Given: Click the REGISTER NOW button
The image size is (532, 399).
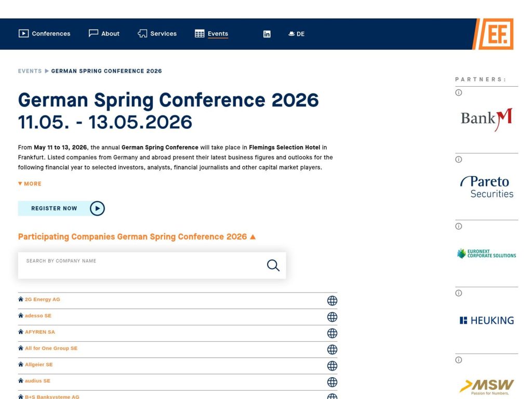Looking at the screenshot, I should (54, 208).
